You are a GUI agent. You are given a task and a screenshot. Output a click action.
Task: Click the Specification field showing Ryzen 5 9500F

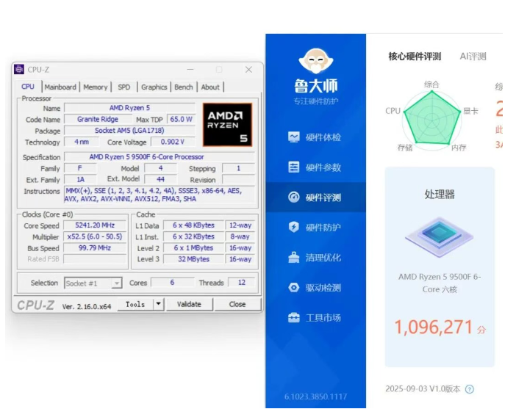pyautogui.click(x=160, y=157)
